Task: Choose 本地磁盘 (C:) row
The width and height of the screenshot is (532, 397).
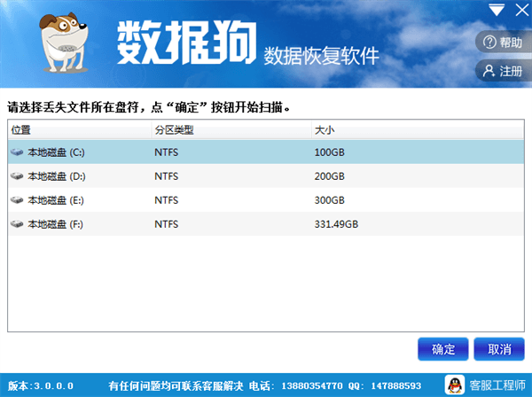Action: pyautogui.click(x=266, y=152)
